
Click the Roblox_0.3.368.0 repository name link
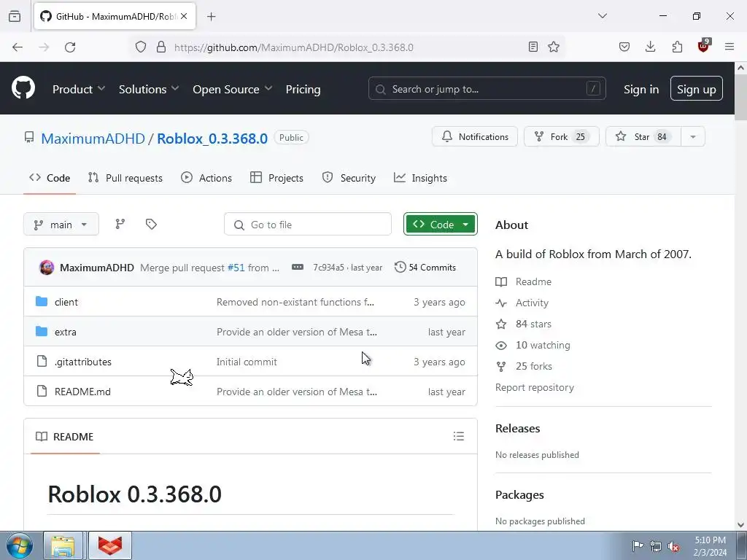coord(212,138)
